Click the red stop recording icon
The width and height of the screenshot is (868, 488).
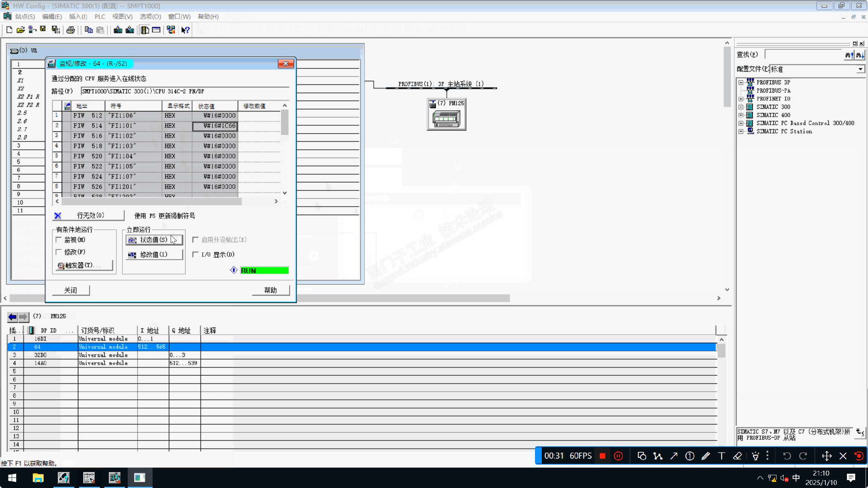[x=602, y=456]
